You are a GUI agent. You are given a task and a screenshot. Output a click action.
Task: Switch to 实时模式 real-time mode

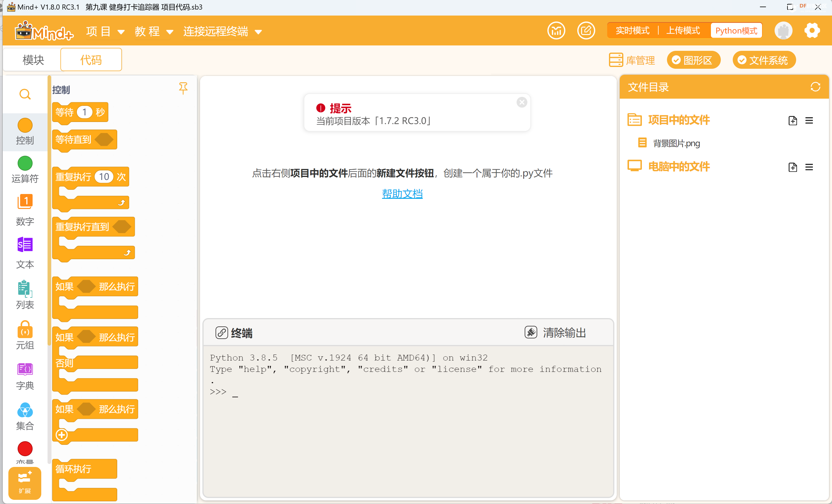pyautogui.click(x=632, y=31)
